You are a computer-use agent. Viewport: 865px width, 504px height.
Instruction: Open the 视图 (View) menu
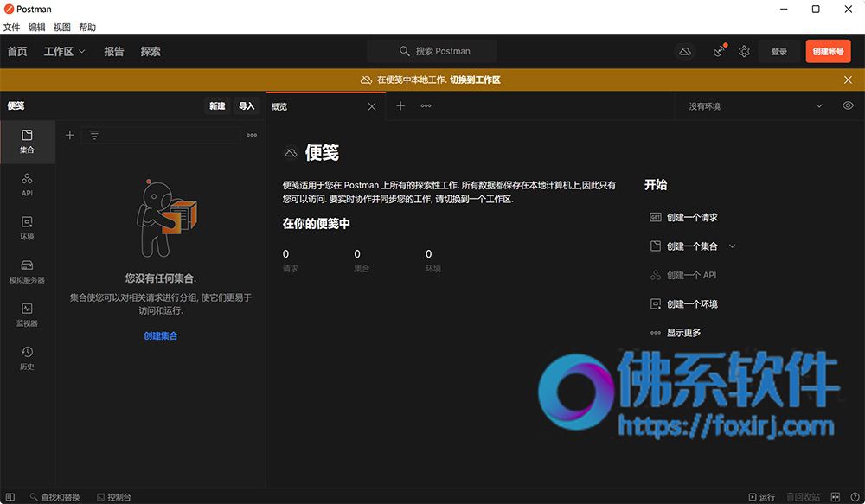62,27
